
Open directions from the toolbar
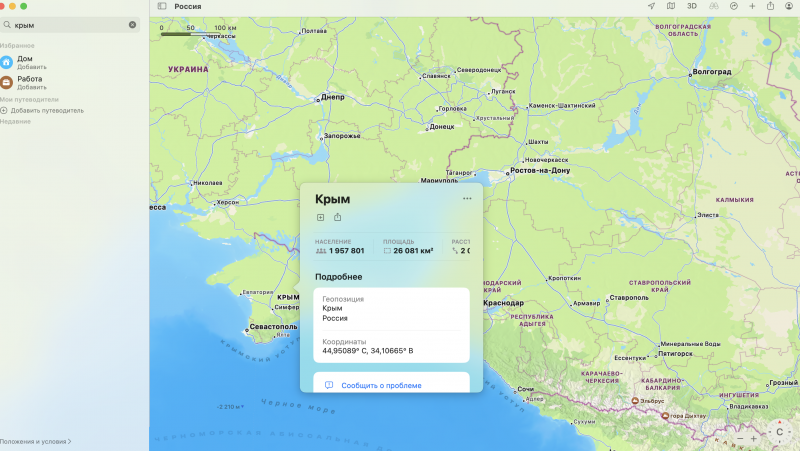[x=733, y=6]
